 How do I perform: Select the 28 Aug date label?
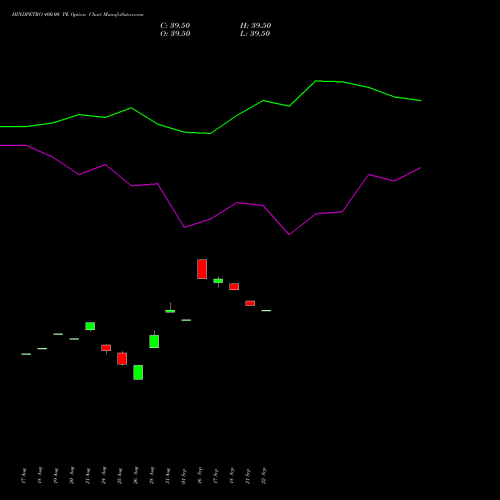pyautogui.click(x=152, y=476)
